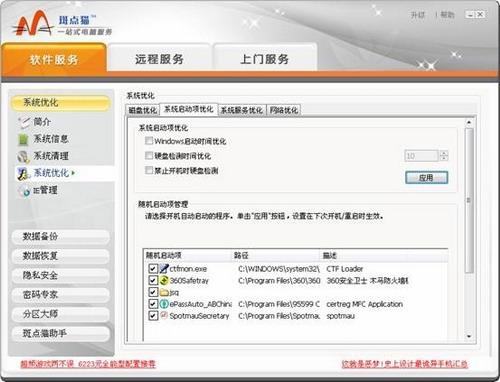Click the scrollbar up arrow
Screen dimensions: 500x382
[469, 122]
